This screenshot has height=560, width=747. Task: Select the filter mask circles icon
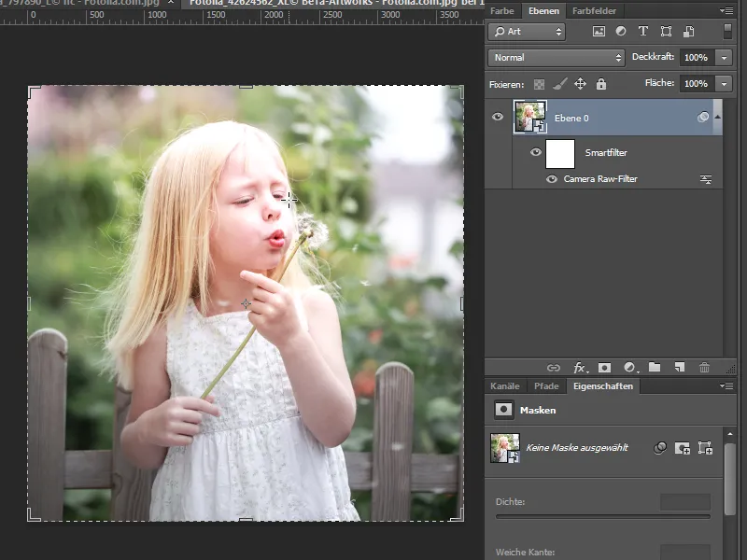[x=660, y=448]
